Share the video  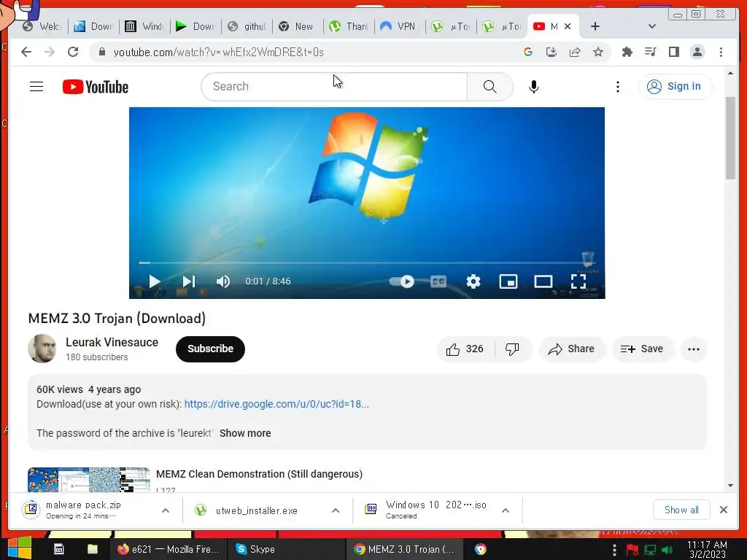tap(572, 349)
